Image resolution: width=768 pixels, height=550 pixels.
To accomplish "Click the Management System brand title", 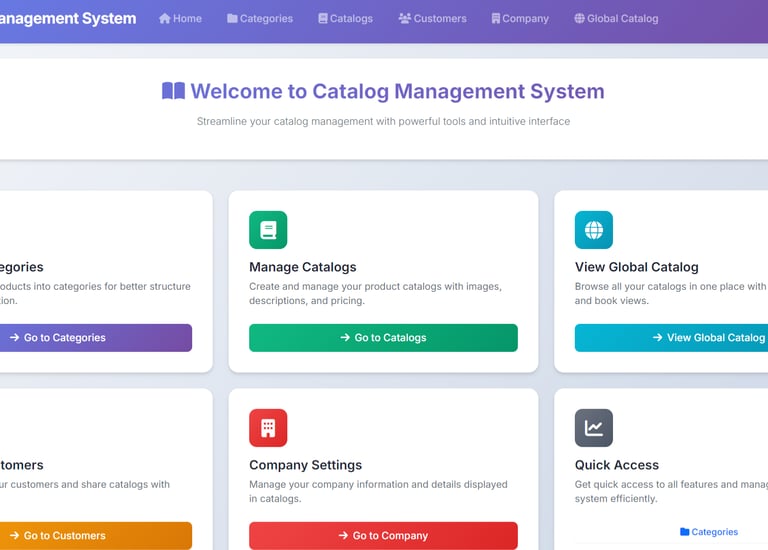I will (x=68, y=19).
